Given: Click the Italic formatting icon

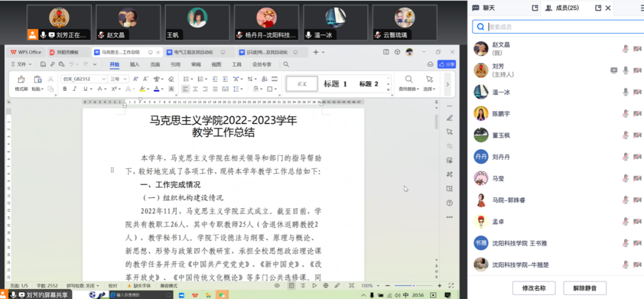Looking at the screenshot, I should click(74, 89).
